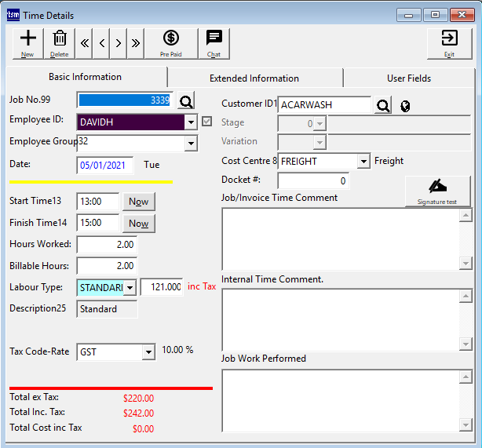Open the Labour Type dropdown

click(130, 288)
